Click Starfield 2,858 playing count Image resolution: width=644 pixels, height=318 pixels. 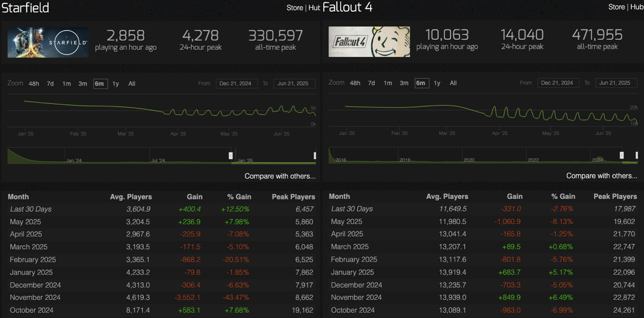pyautogui.click(x=126, y=36)
